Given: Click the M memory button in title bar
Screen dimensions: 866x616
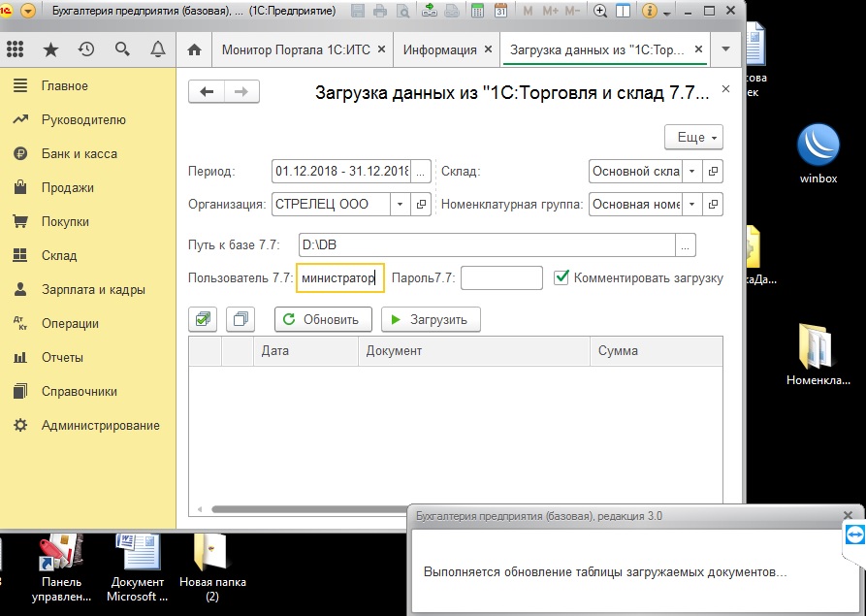Looking at the screenshot, I should (x=528, y=11).
